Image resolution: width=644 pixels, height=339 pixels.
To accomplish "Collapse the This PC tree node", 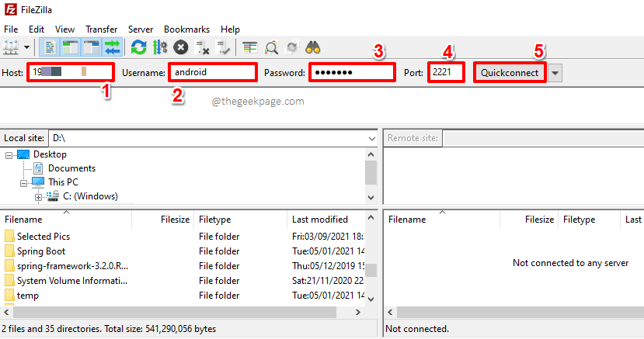I will [x=24, y=182].
